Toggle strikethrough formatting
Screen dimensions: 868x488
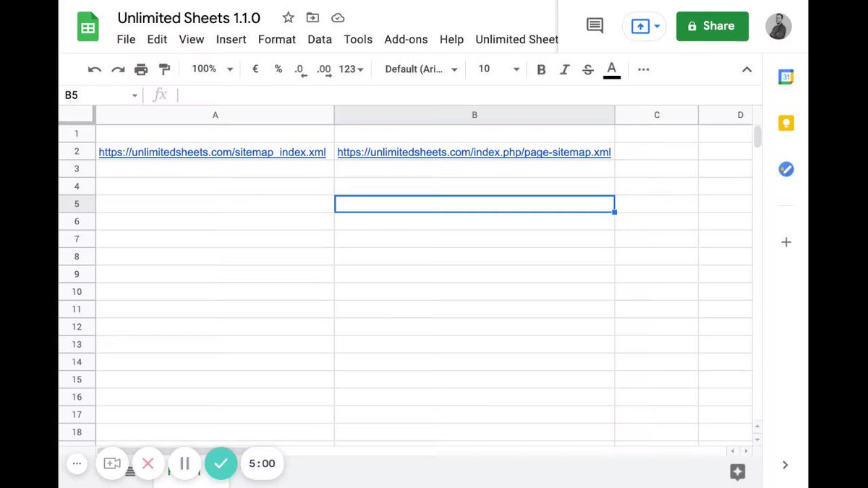pos(588,69)
